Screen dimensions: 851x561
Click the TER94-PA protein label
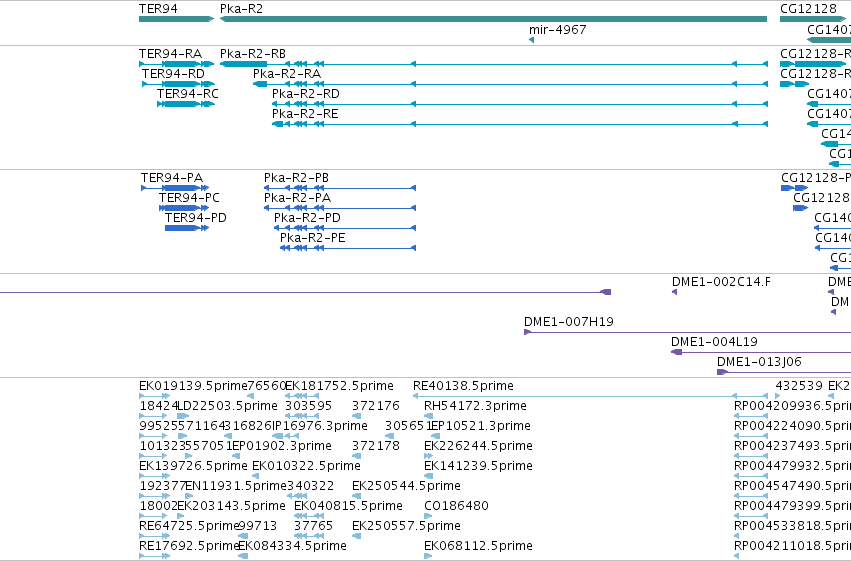click(172, 178)
